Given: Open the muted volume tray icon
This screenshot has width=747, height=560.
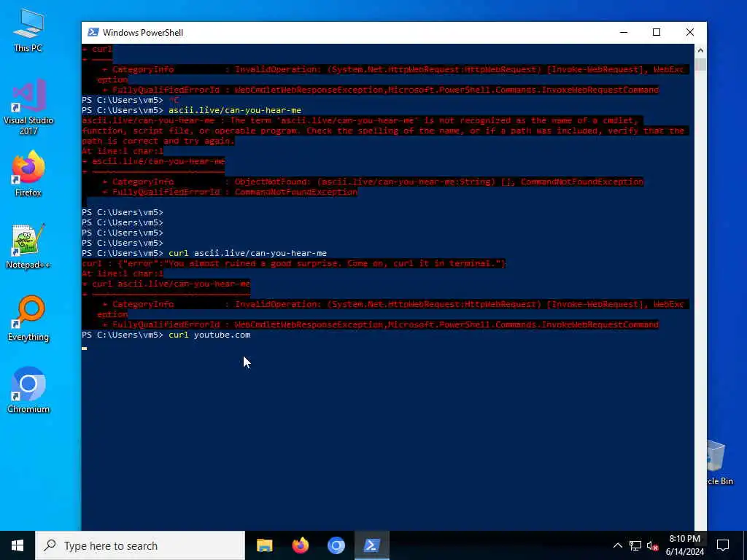Looking at the screenshot, I should pyautogui.click(x=652, y=545).
